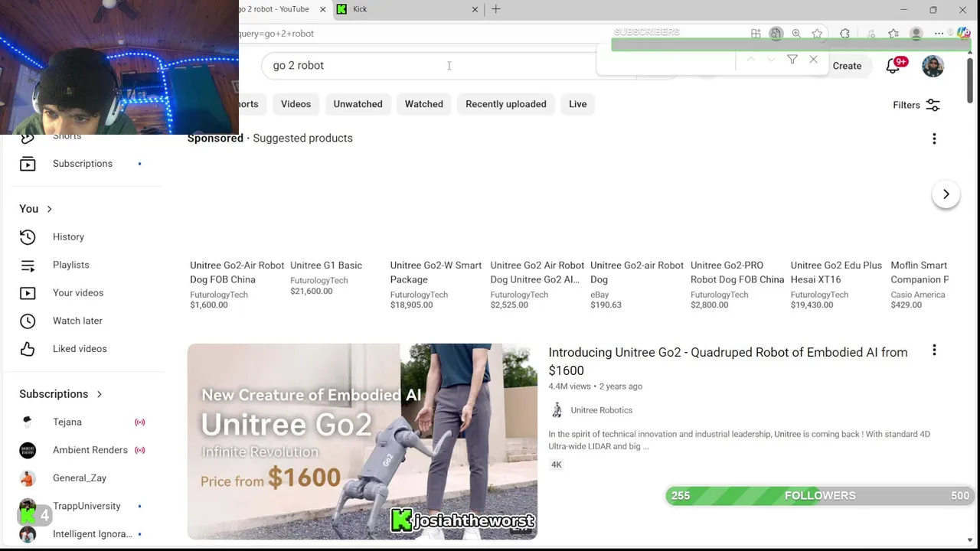The width and height of the screenshot is (980, 551).
Task: Open the Ambient Renders channel subscription
Action: (82, 450)
